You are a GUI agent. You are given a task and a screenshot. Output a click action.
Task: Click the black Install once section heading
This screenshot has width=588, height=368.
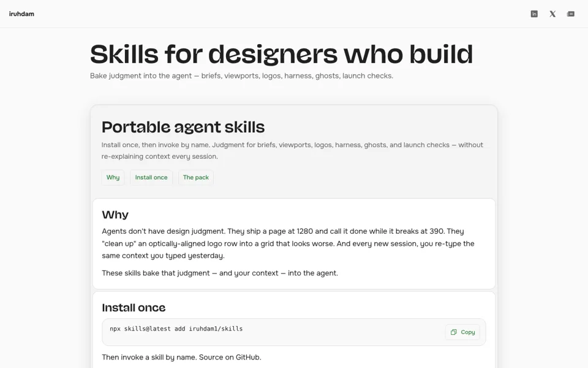click(134, 307)
